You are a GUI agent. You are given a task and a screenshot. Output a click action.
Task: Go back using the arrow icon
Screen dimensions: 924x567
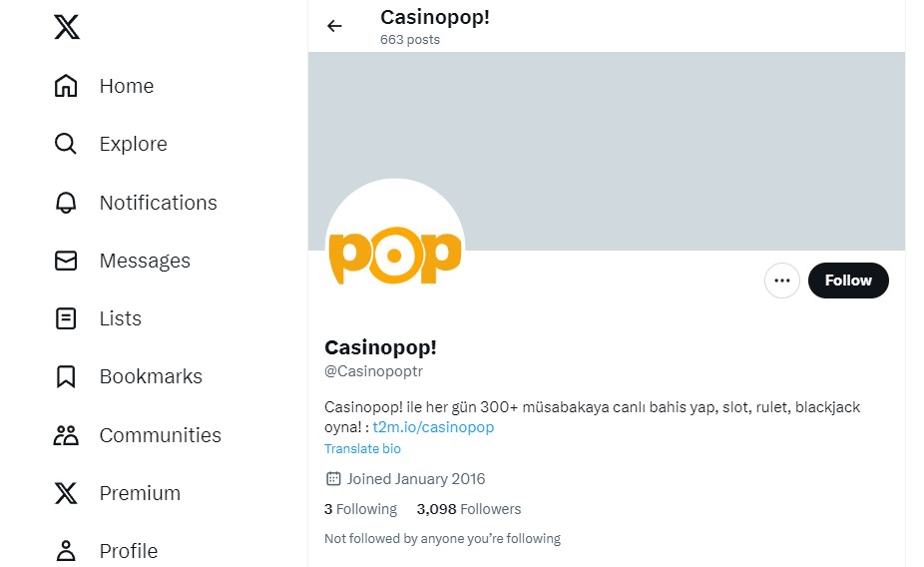point(334,26)
